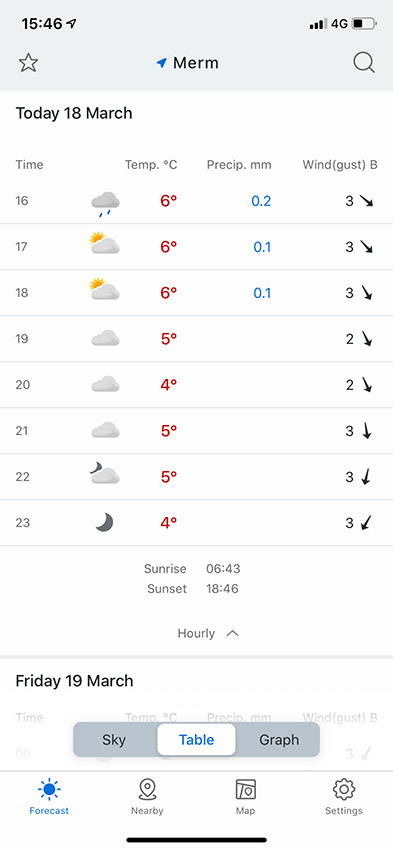Screen dimensions: 393x850
Task: Select the Table view segment
Action: click(x=196, y=740)
